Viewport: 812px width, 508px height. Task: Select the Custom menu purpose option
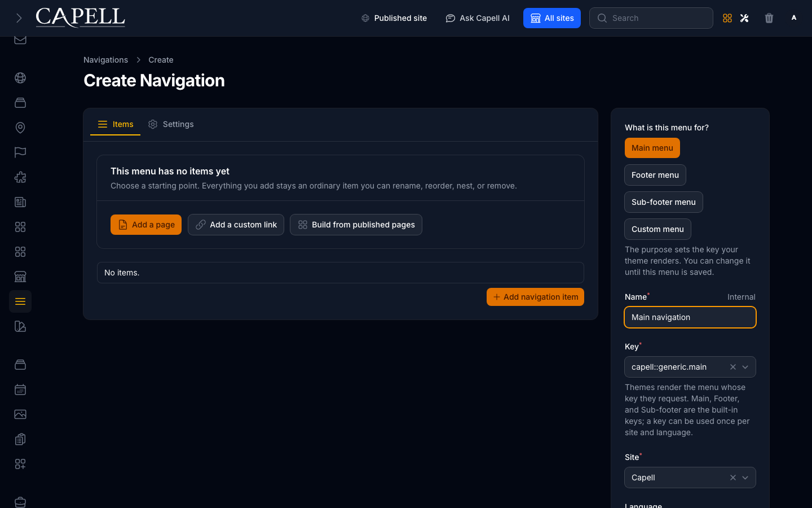pyautogui.click(x=657, y=229)
